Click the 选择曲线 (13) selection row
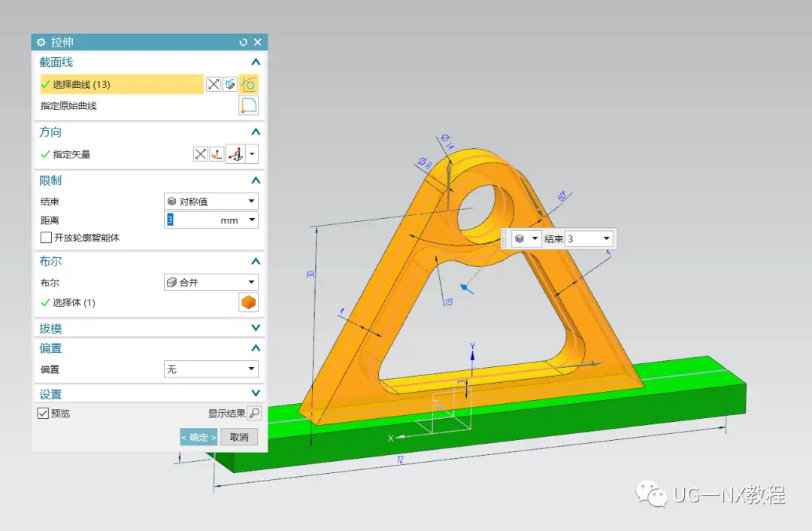Screen dimensions: 812x531 [122, 84]
